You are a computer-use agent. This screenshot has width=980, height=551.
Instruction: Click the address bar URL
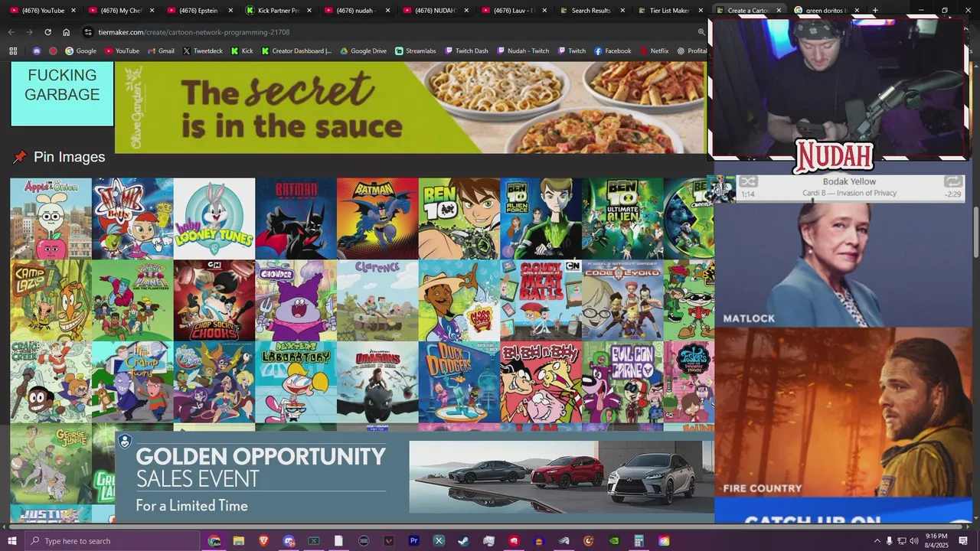[193, 32]
